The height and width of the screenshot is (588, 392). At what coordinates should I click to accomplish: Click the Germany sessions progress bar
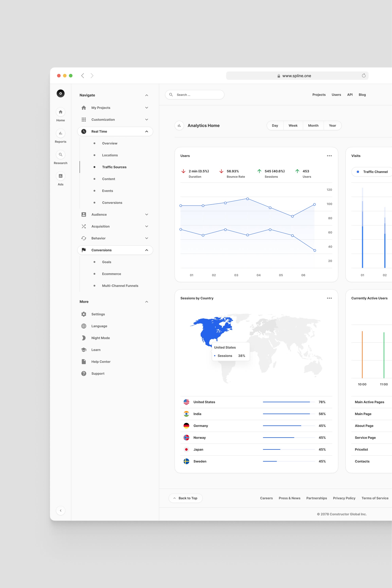click(289, 426)
